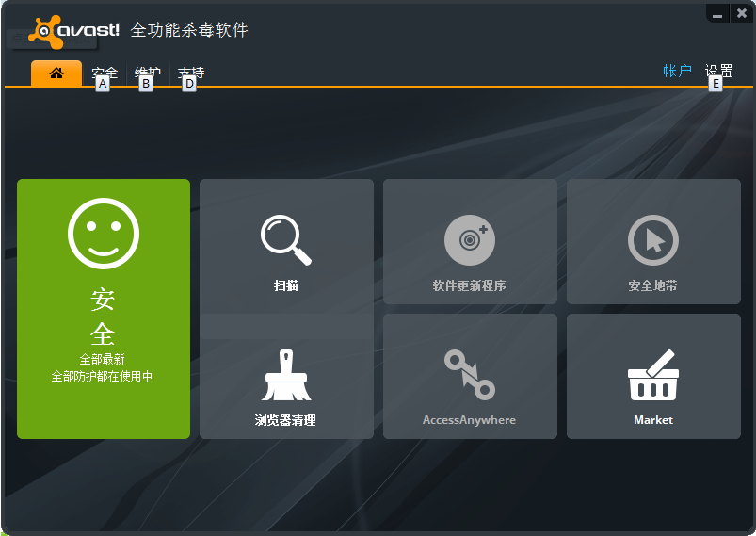
Task: Click the green smiley status tile
Action: (104, 309)
